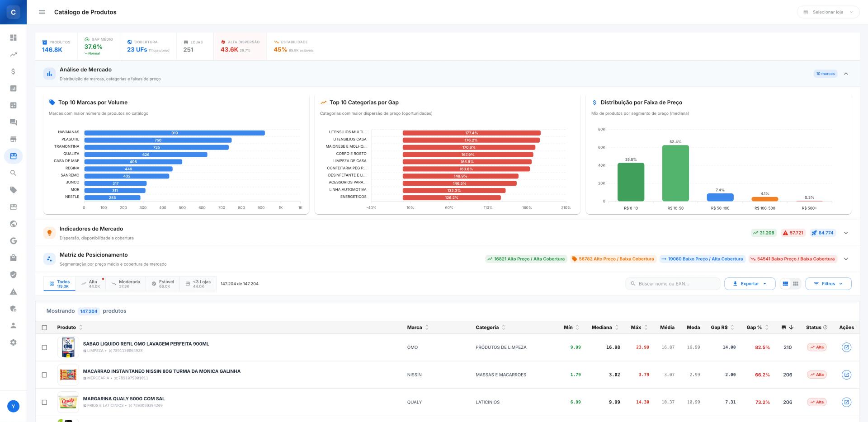Viewport: 868px width, 422px height.
Task: Expand the Matriz de Posicionamento section
Action: pos(846,259)
